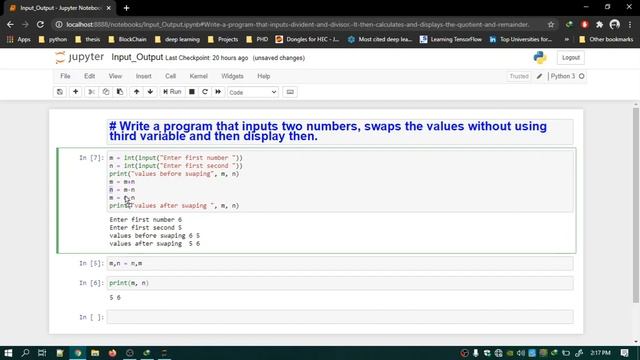Expand the hidden bookmarks chevron
Viewport: 640px width, 360px height.
pyautogui.click(x=567, y=40)
